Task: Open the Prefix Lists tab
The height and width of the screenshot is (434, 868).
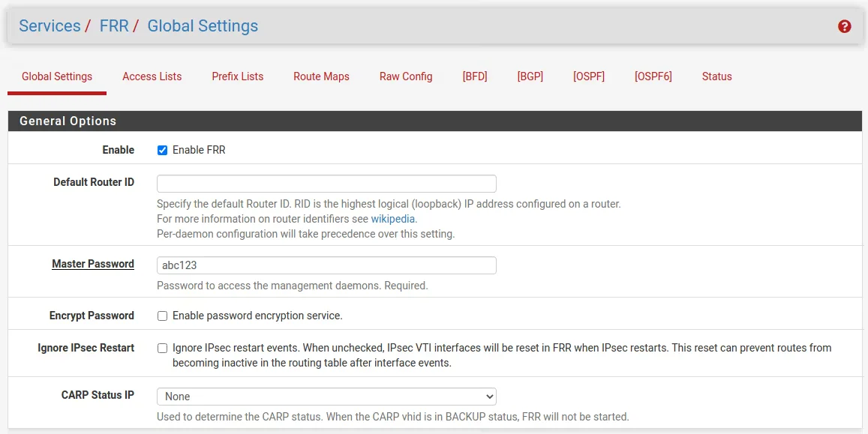Action: click(x=237, y=76)
